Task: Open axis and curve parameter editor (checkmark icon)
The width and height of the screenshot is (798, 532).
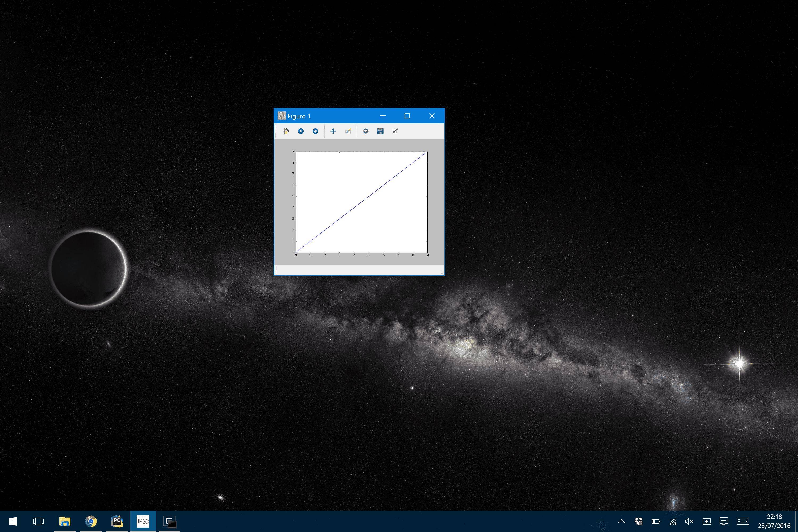Action: [x=395, y=131]
